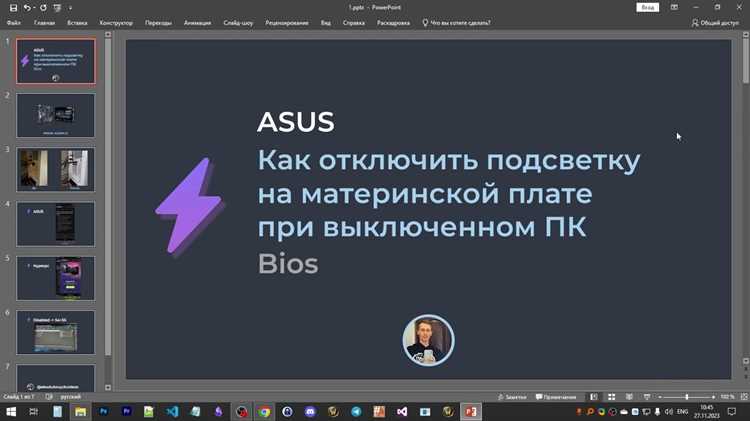Open Premiere Pro from the taskbar

(x=126, y=411)
